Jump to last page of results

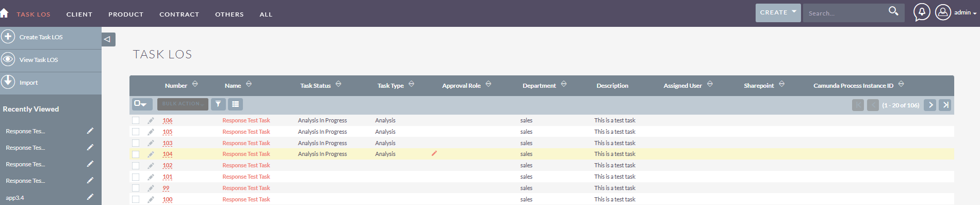[945, 105]
